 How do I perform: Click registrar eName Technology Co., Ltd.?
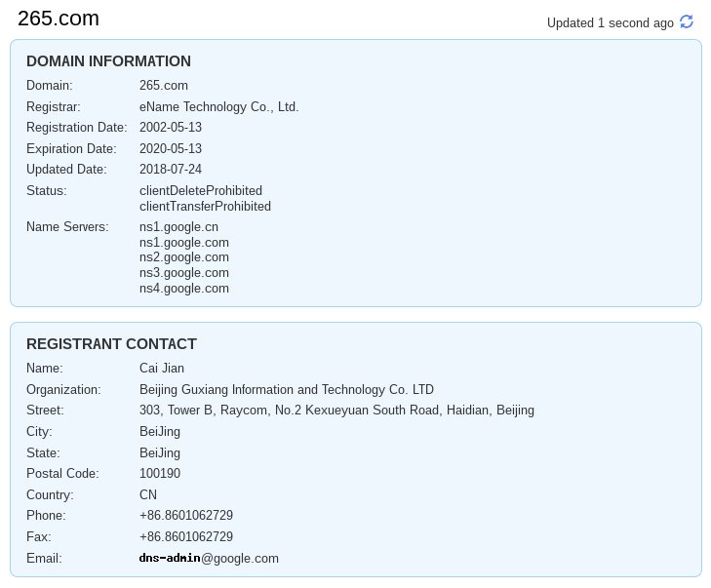[x=219, y=106]
